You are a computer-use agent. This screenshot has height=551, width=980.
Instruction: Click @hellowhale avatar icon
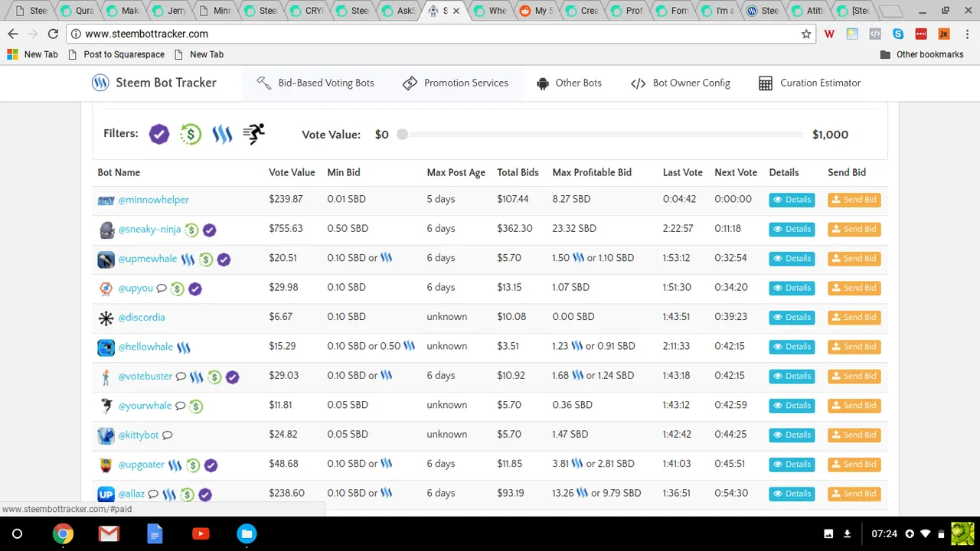click(106, 347)
